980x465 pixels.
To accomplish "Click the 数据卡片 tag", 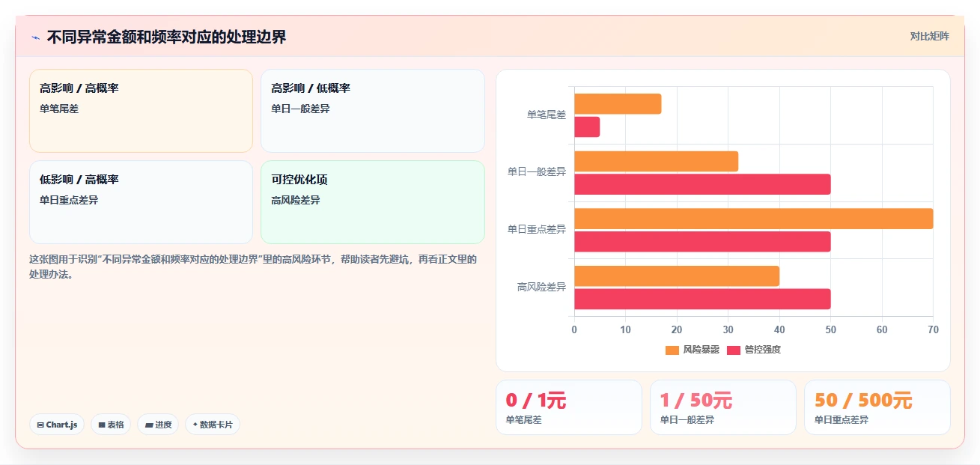I will pos(213,425).
